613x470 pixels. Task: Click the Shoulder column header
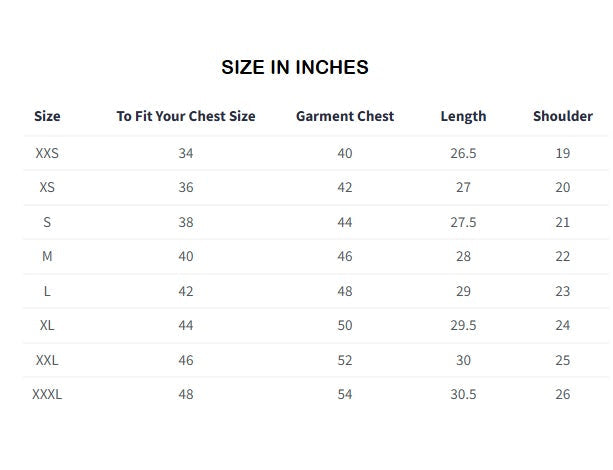point(563,116)
